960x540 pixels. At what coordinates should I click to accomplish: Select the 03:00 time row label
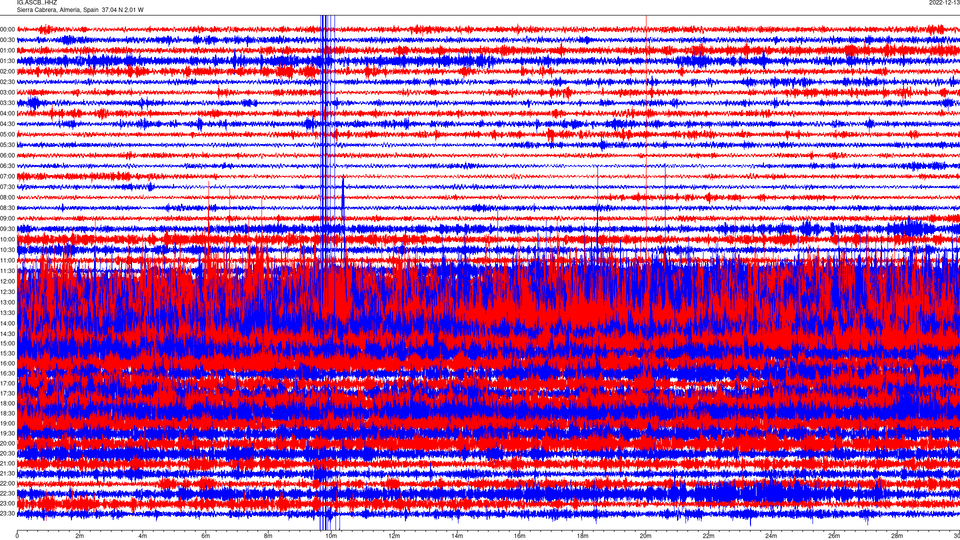coord(8,92)
